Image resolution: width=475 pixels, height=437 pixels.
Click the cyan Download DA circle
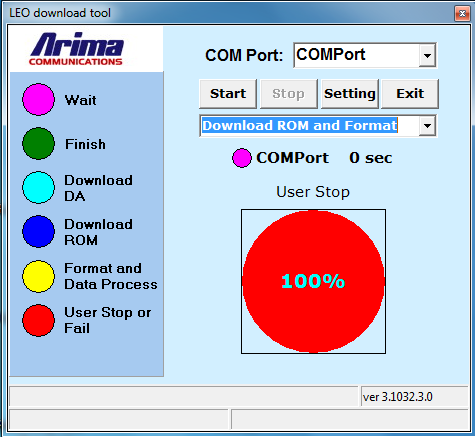38,187
